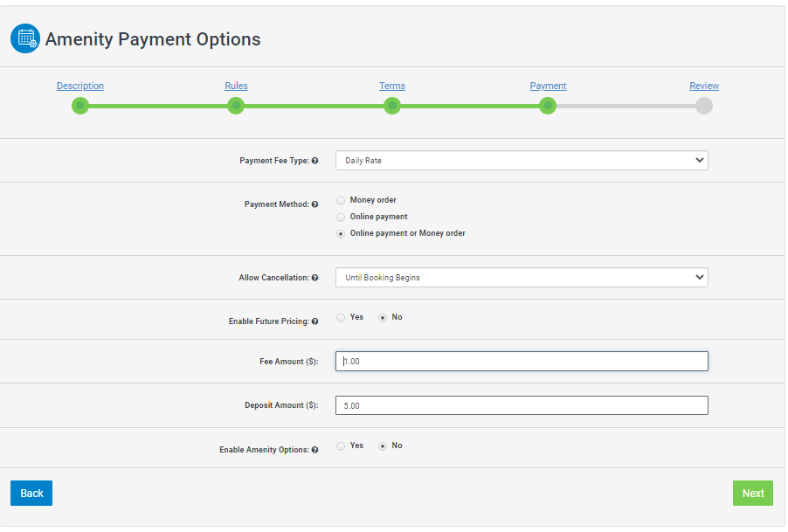This screenshot has width=788, height=532.
Task: Select the Online payment radio option
Action: click(x=341, y=218)
